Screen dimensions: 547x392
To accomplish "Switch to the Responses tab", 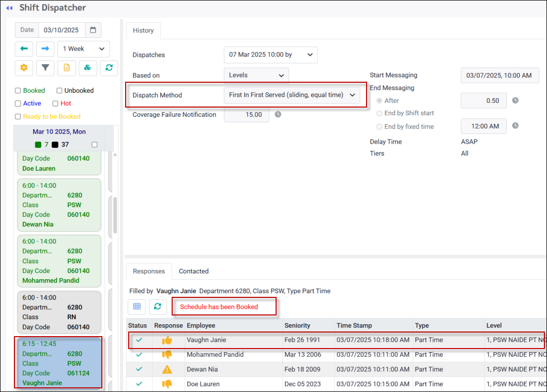I will (x=148, y=271).
